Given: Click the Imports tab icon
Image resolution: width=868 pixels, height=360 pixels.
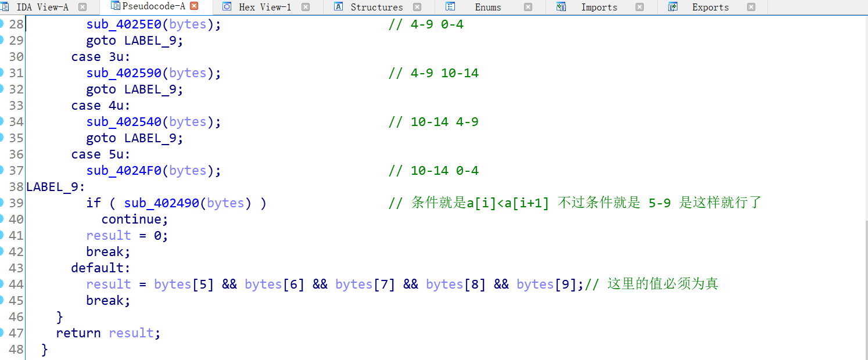Looking at the screenshot, I should (560, 7).
